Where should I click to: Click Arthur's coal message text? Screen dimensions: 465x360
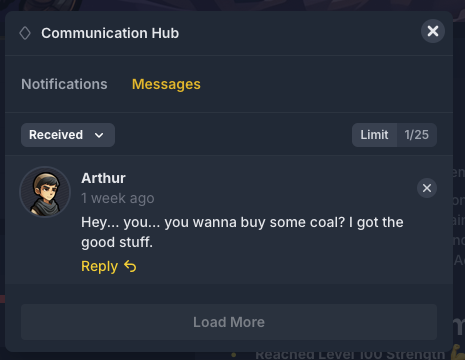tap(242, 232)
